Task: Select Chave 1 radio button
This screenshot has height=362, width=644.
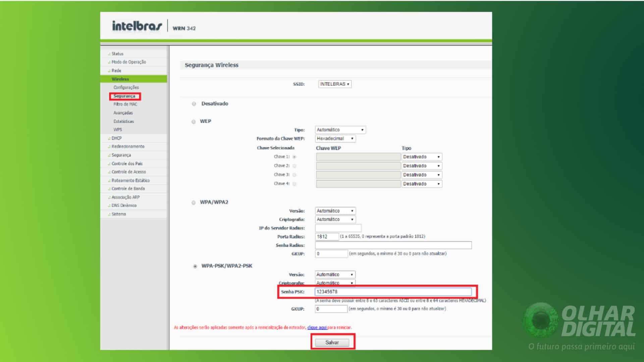Action: (294, 157)
